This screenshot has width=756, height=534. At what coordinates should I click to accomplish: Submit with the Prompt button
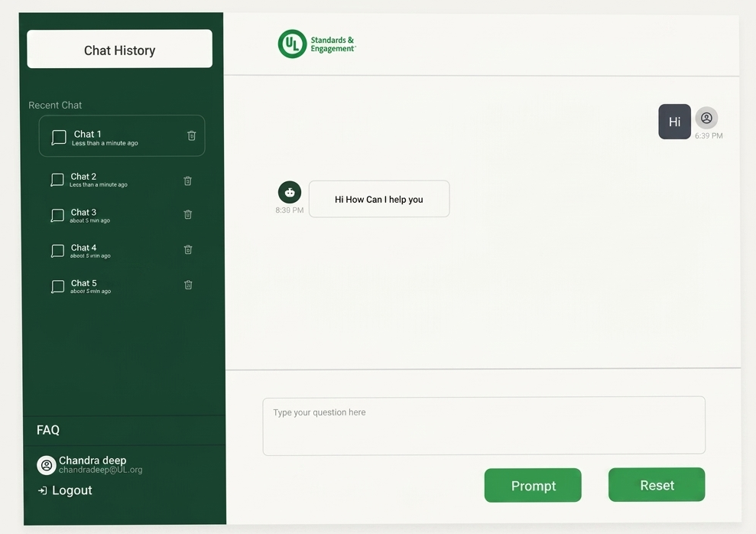(533, 485)
